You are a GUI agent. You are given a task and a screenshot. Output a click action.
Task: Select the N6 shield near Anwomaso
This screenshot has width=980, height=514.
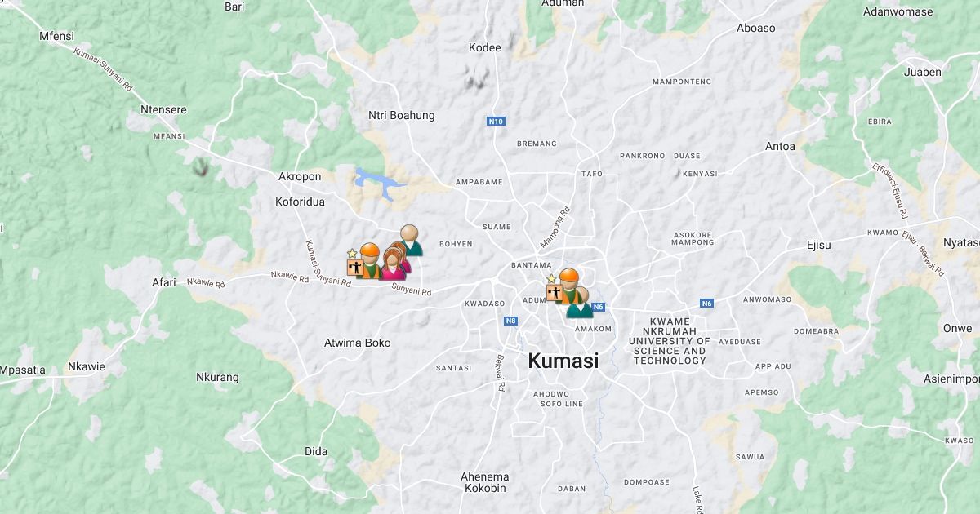707,304
